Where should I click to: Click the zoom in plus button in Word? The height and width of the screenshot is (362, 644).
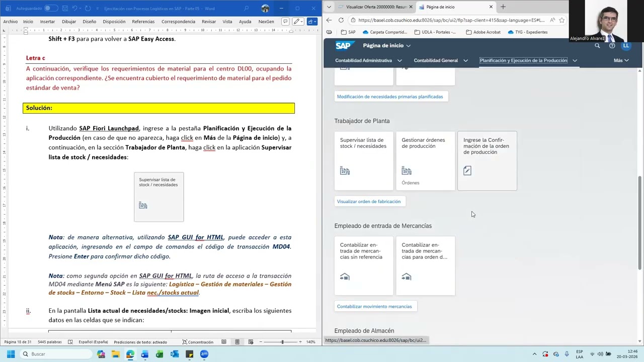tap(300, 342)
